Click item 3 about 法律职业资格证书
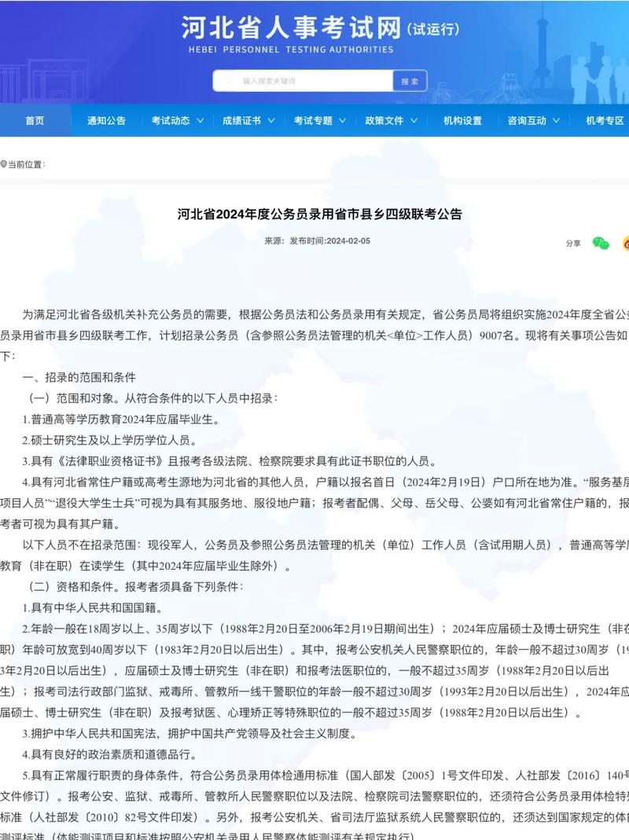 [x=230, y=461]
